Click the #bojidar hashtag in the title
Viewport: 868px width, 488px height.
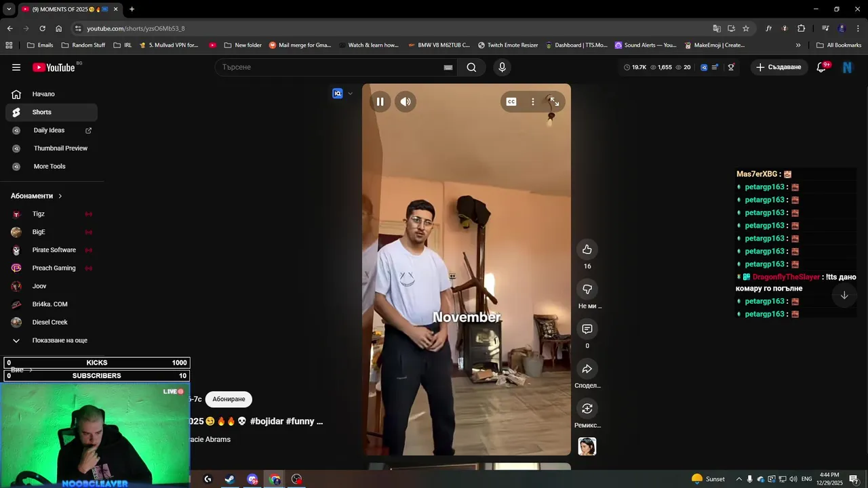pos(267,421)
